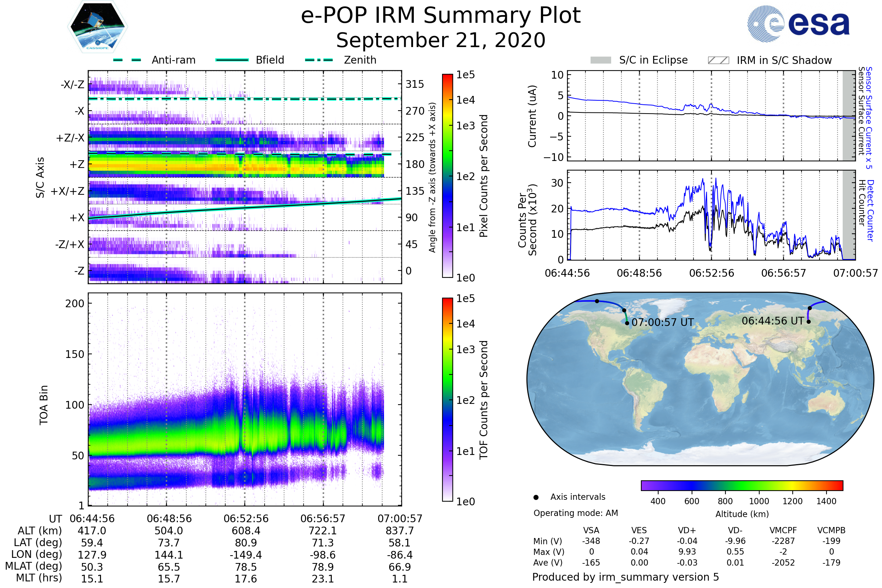
Task: Click the altitude colorbar below the map
Action: (x=742, y=485)
